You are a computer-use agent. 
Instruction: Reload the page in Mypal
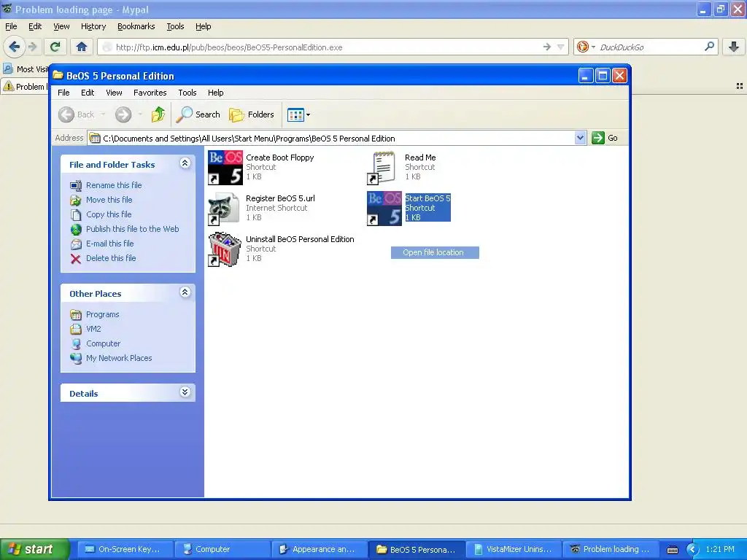(x=55, y=47)
